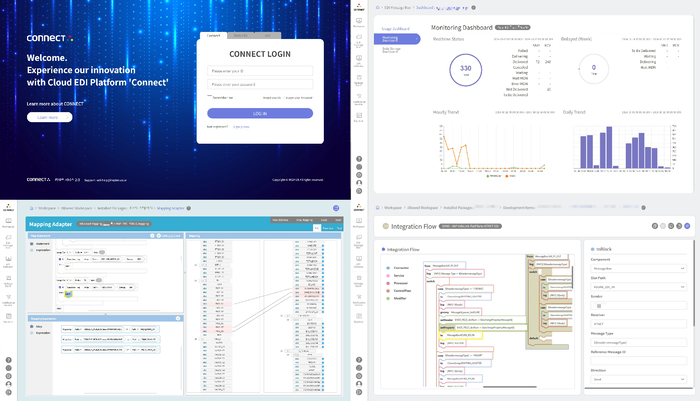Click light grey round button in Integration Flow header
The width and height of the screenshot is (700, 401).
(663, 226)
